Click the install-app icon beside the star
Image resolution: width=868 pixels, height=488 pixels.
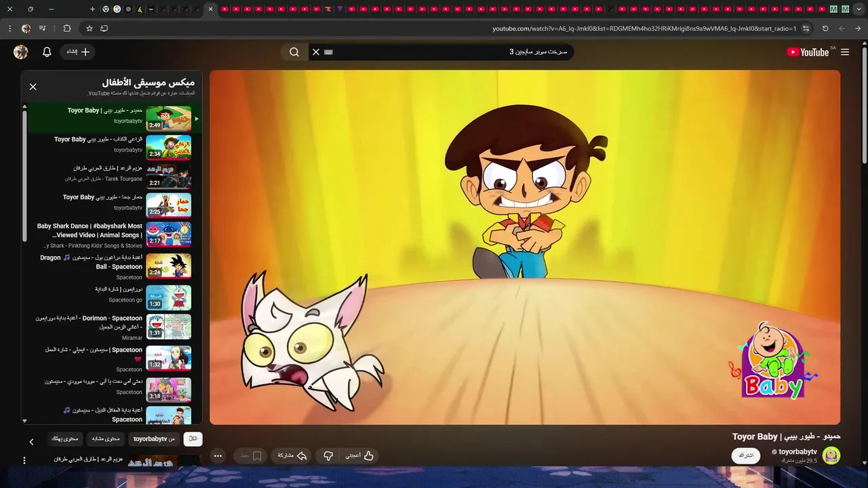(104, 28)
